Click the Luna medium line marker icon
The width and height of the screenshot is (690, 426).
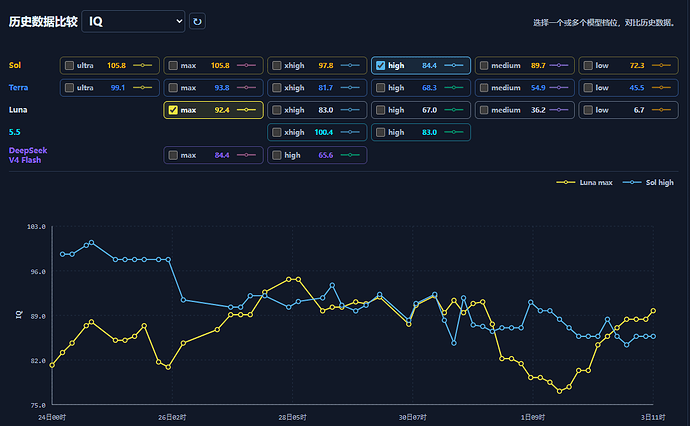pyautogui.click(x=559, y=110)
